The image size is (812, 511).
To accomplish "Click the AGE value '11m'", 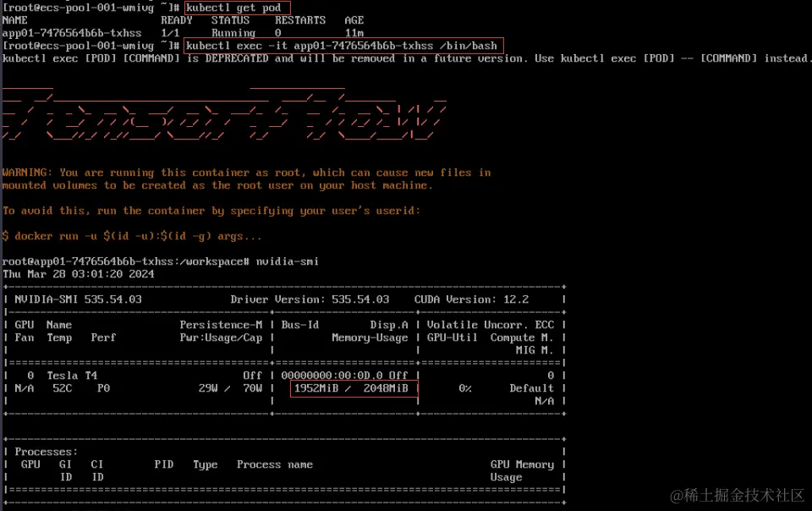I will pyautogui.click(x=354, y=33).
